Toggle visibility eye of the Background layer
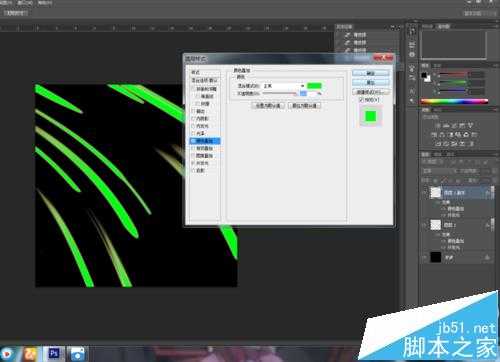This screenshot has width=500, height=362. pyautogui.click(x=424, y=257)
